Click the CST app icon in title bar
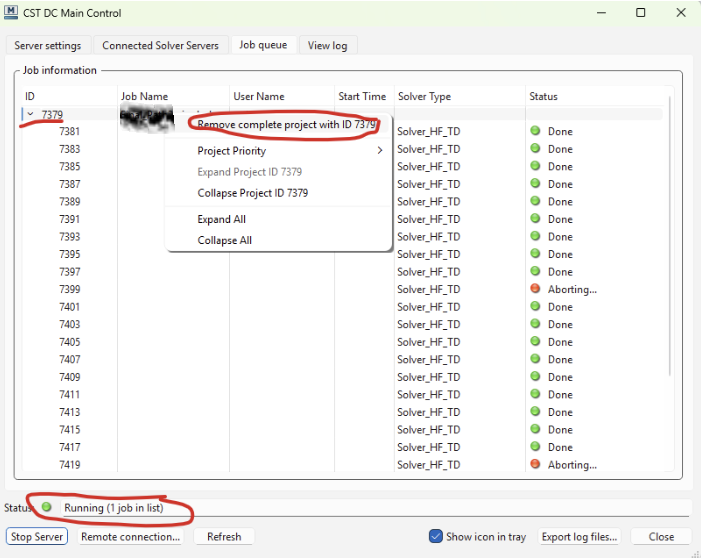The height and width of the screenshot is (558, 701). 12,13
